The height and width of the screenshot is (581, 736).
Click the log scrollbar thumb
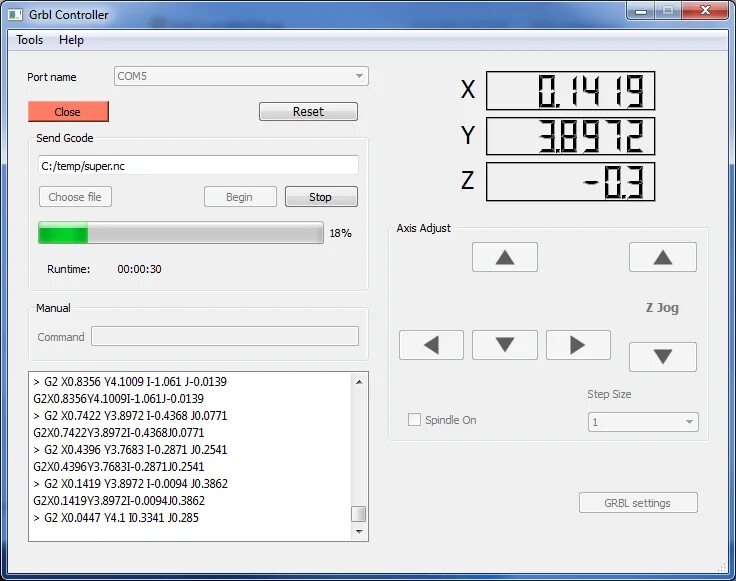(359, 514)
